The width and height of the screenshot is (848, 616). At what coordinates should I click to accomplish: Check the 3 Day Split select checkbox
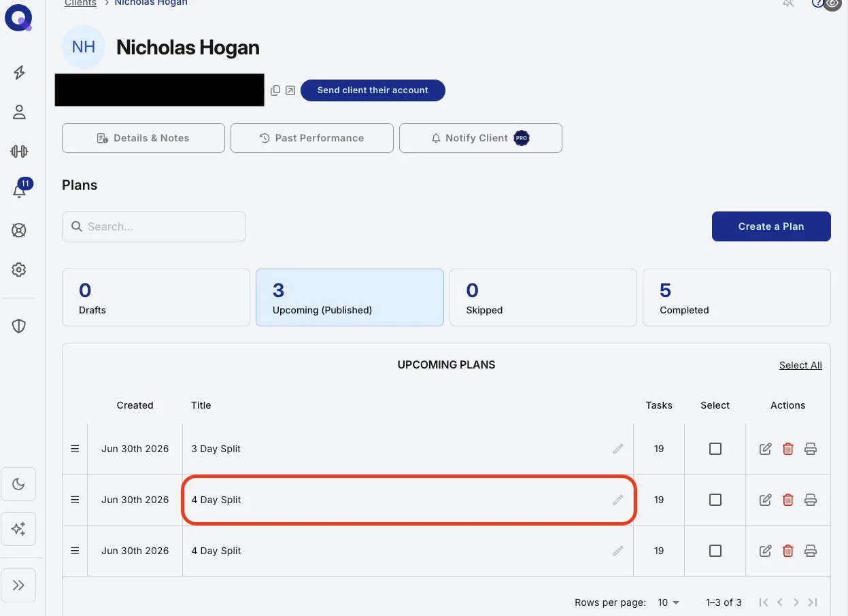tap(715, 449)
